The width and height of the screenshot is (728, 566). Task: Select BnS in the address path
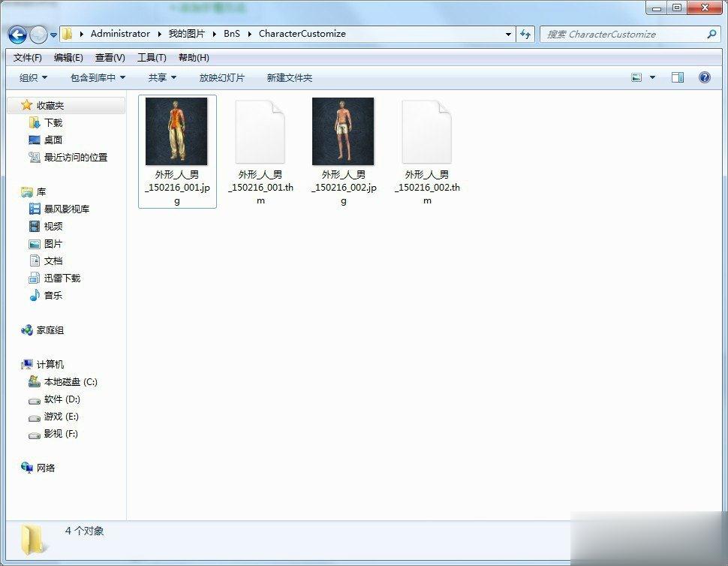[x=232, y=34]
